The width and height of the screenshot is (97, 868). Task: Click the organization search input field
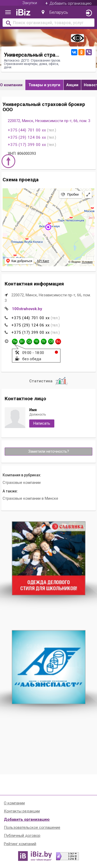tap(48, 23)
